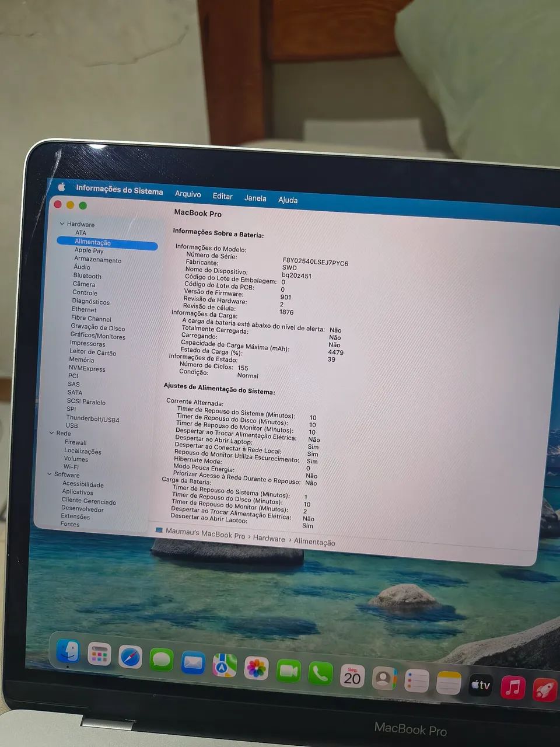Open the Contacts app in the Dock

pyautogui.click(x=384, y=679)
